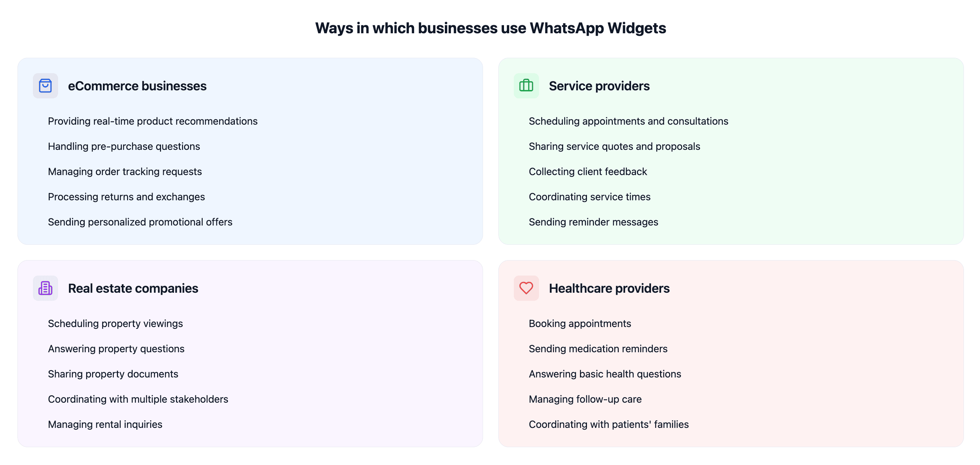This screenshot has height=465, width=980.
Task: Click the Healthcare heart icon
Action: (x=525, y=288)
